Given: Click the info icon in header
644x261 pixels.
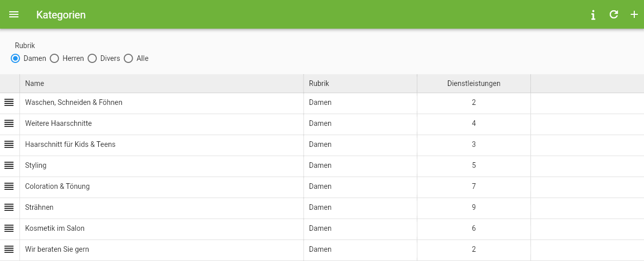Looking at the screenshot, I should pos(593,15).
